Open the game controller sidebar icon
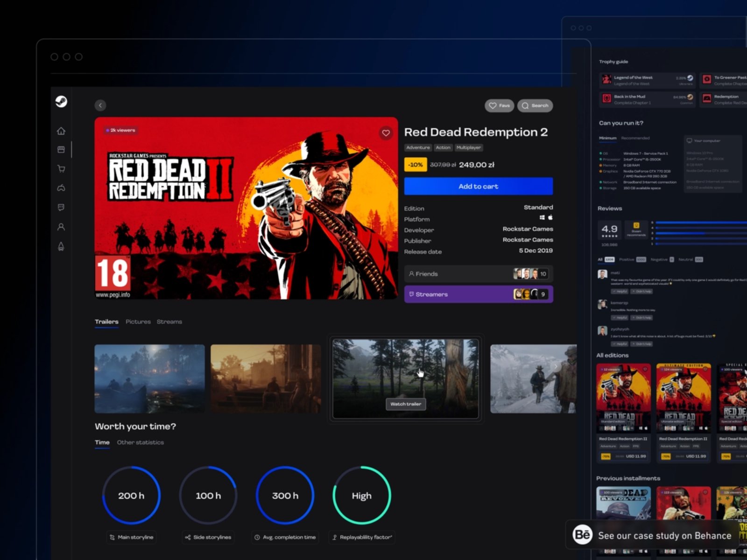The image size is (747, 560). click(x=61, y=188)
